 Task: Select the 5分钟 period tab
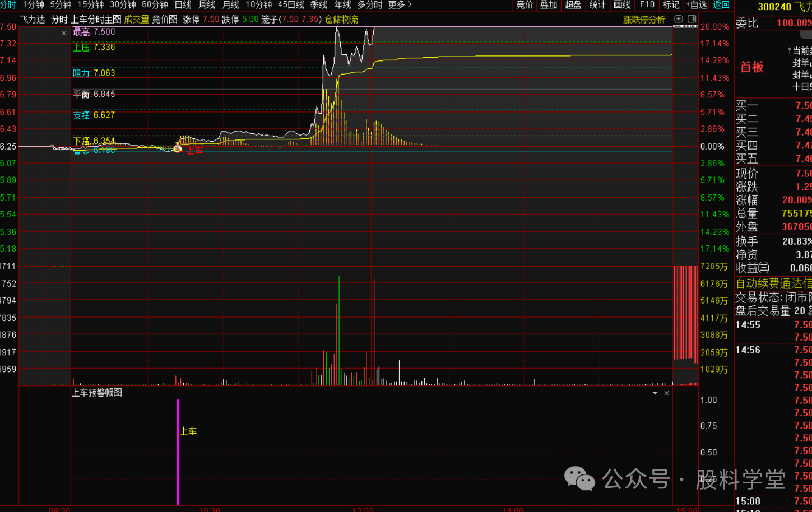pyautogui.click(x=61, y=5)
